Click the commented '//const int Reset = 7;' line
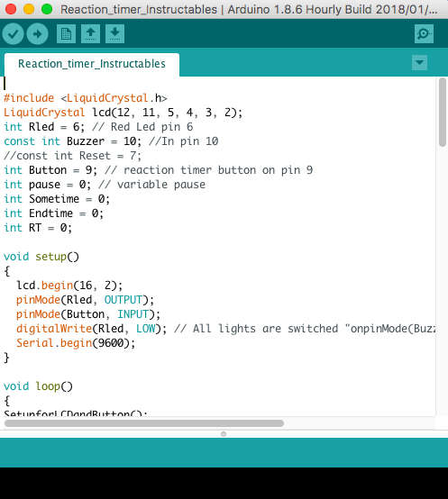Image resolution: width=448 pixels, height=499 pixels. pos(72,156)
